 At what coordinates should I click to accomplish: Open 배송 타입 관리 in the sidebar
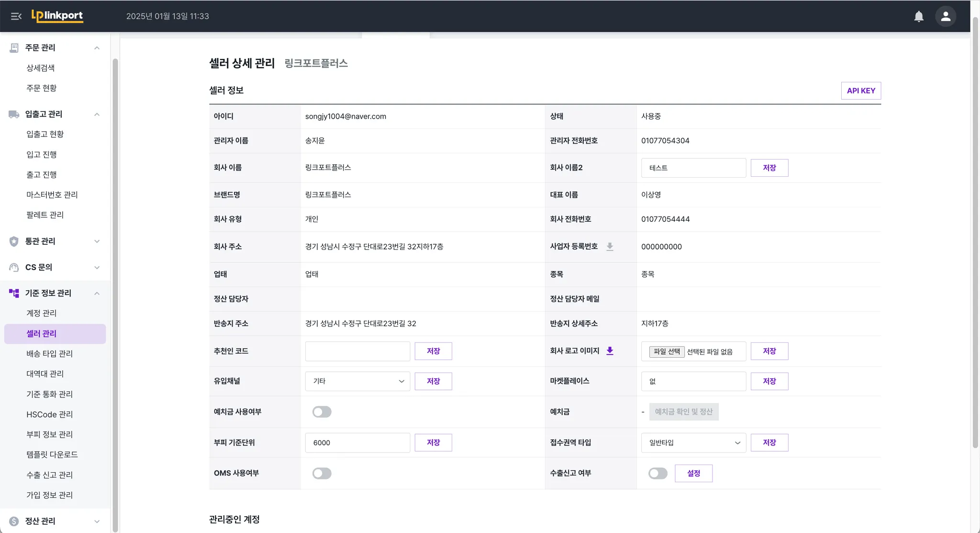coord(49,353)
